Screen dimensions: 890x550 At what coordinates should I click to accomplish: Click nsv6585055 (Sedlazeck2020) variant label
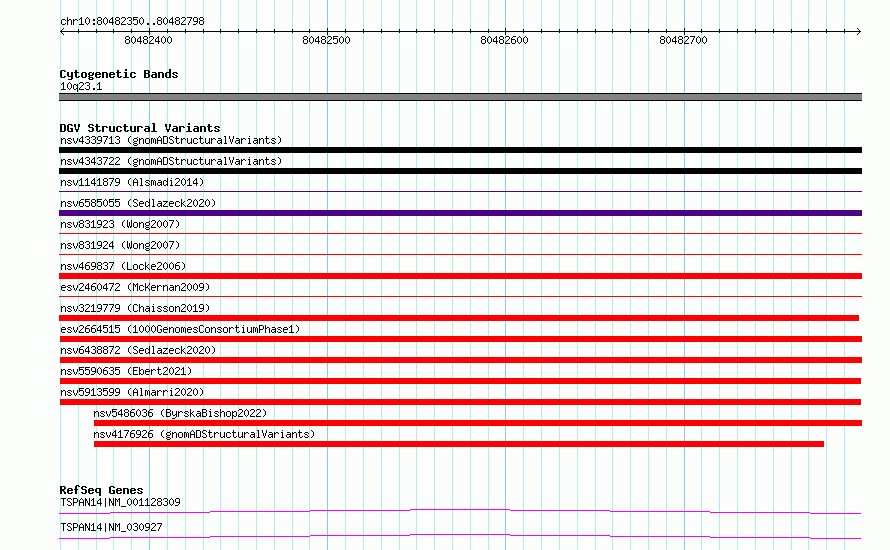click(x=138, y=203)
